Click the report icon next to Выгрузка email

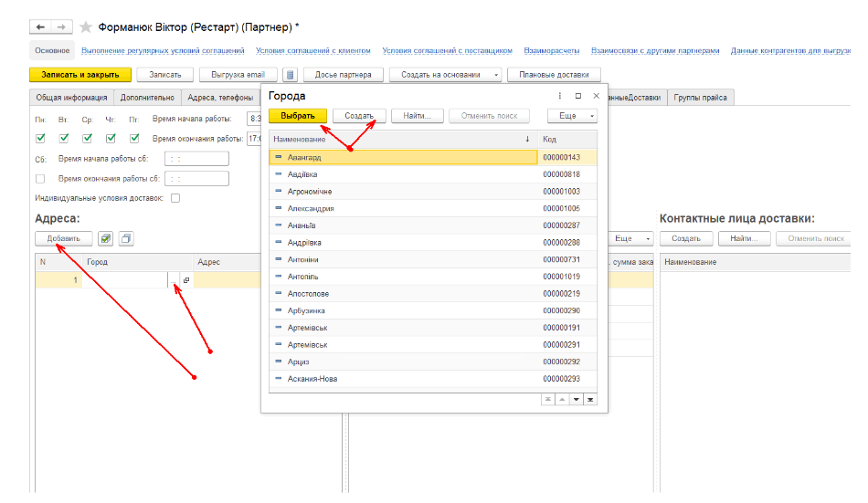tap(290, 75)
